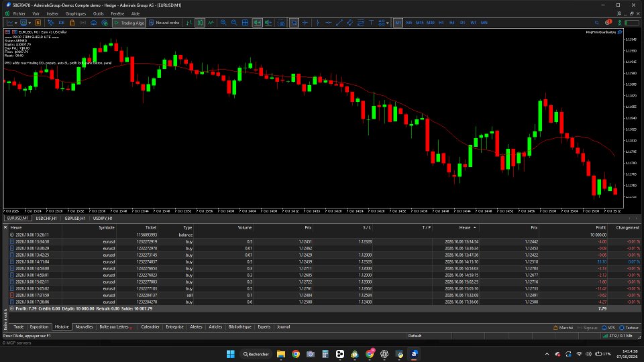Image resolution: width=644 pixels, height=362 pixels.
Task: Click the Nouvel ordre button
Action: (x=164, y=23)
